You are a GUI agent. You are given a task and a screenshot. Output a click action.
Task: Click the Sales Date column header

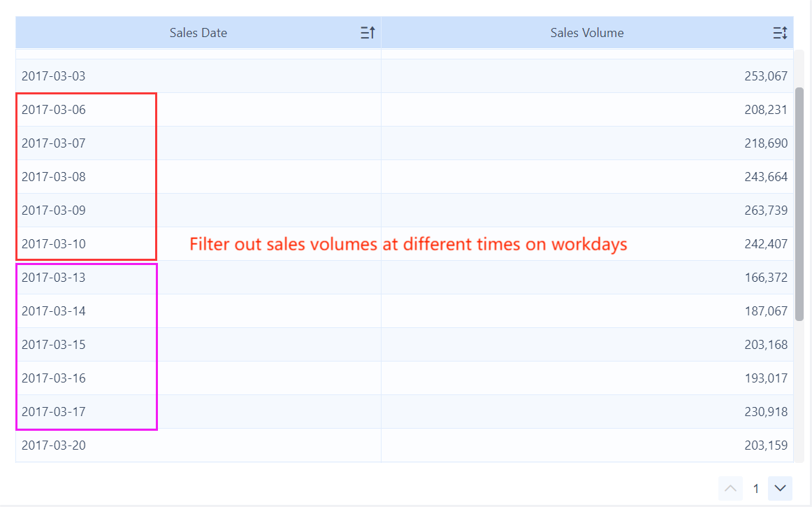click(198, 33)
